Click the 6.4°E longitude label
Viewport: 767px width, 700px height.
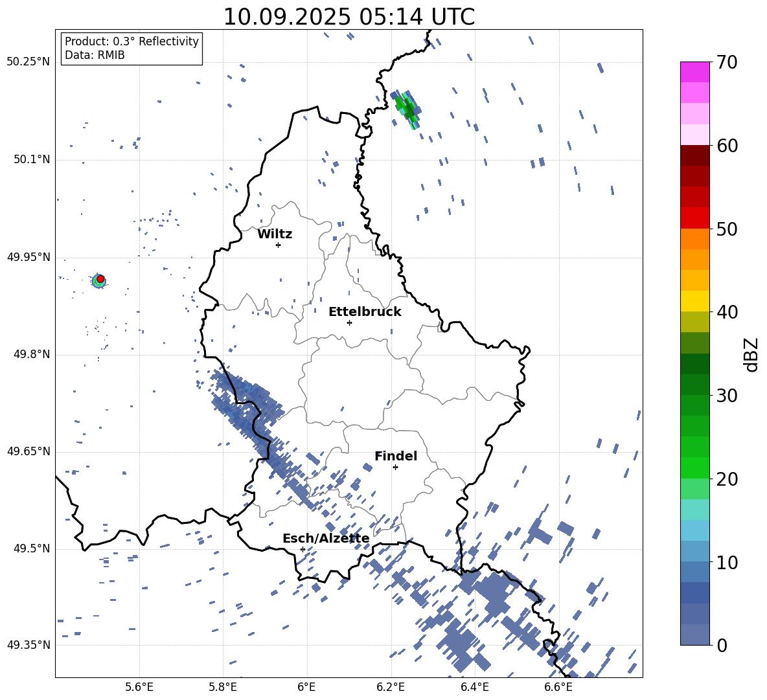(x=474, y=688)
